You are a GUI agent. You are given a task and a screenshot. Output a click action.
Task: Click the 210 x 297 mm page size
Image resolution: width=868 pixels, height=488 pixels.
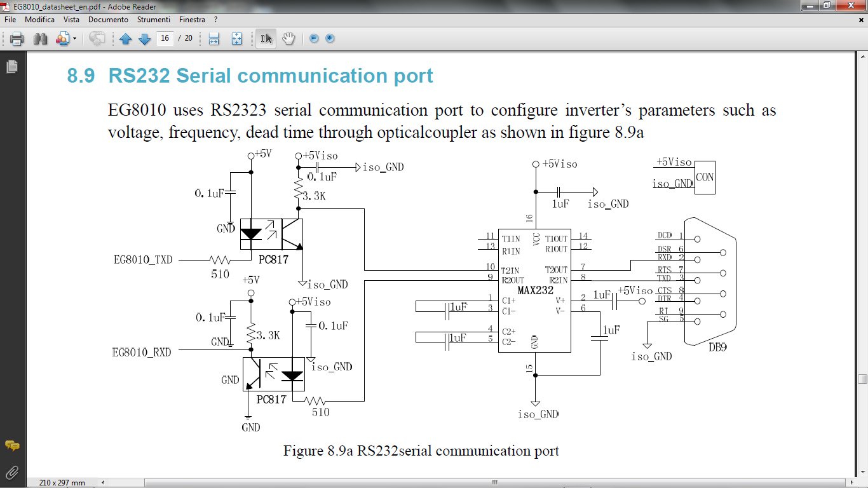(62, 483)
